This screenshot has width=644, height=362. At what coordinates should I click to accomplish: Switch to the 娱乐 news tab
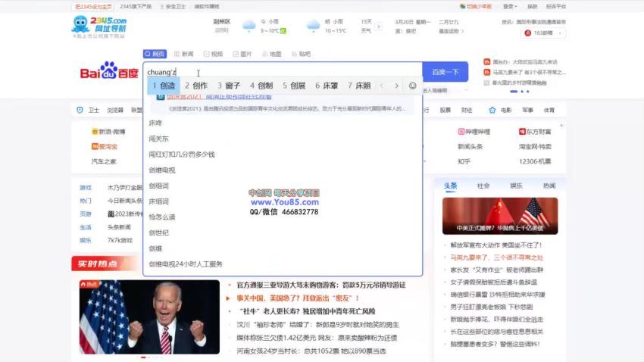coord(516,186)
